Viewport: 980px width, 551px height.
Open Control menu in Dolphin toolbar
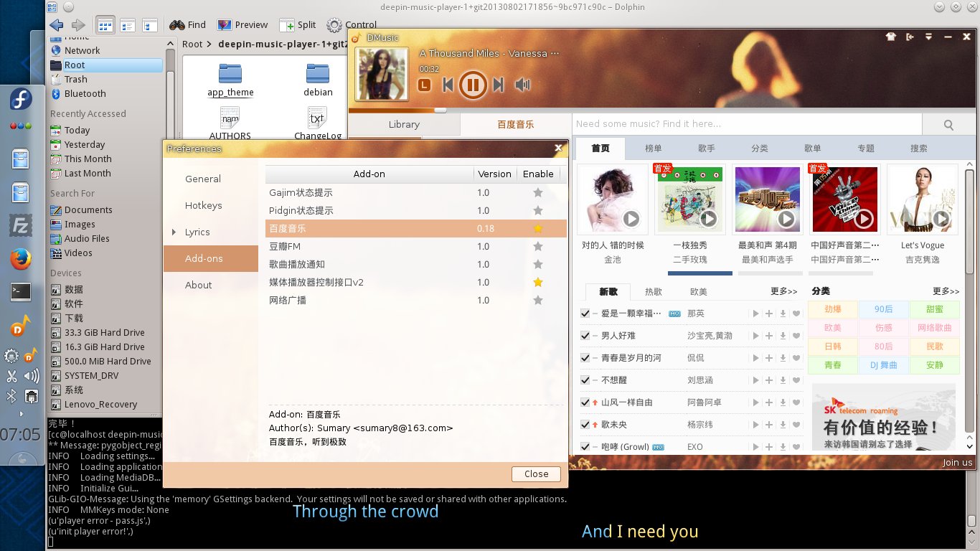tap(352, 25)
